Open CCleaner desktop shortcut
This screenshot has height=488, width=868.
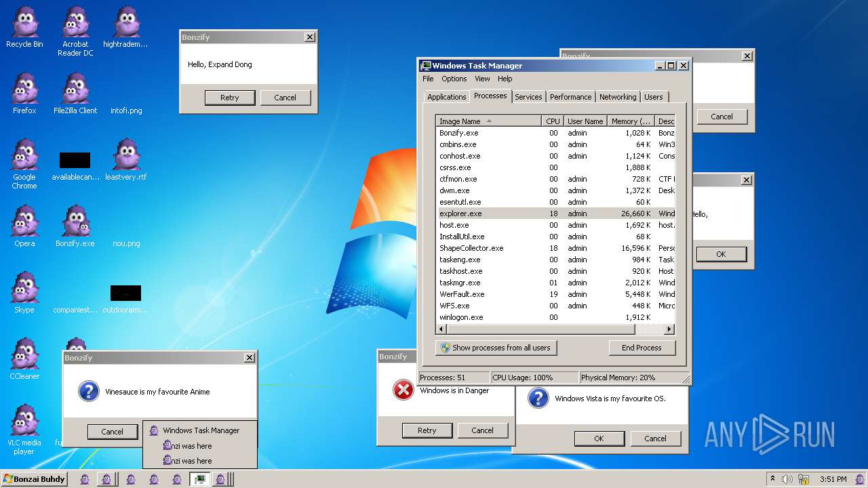[24, 359]
